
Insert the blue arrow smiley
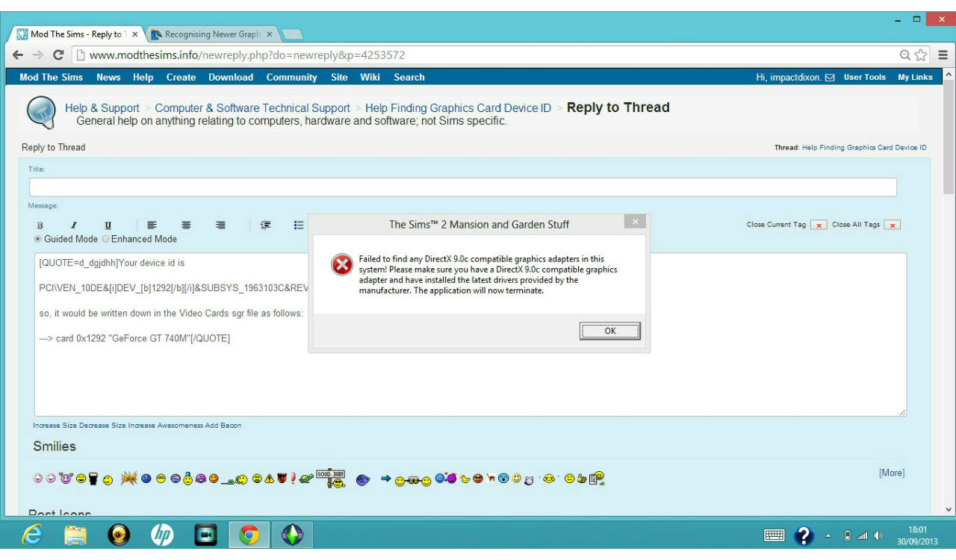point(386,479)
